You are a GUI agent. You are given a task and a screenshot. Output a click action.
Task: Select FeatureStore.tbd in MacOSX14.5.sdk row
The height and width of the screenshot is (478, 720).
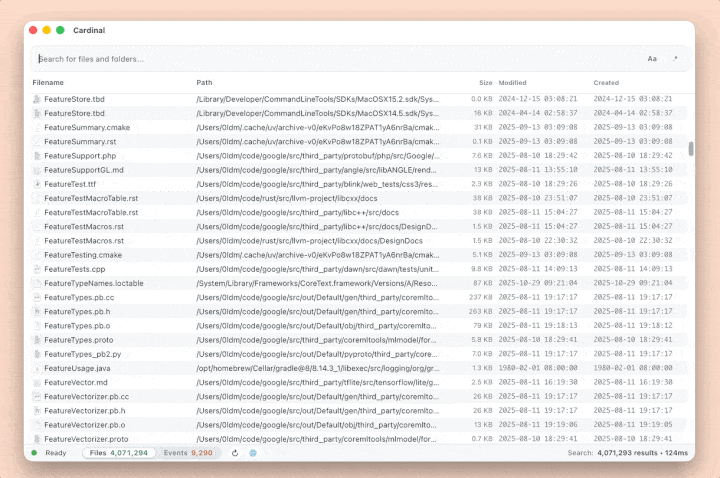74,113
